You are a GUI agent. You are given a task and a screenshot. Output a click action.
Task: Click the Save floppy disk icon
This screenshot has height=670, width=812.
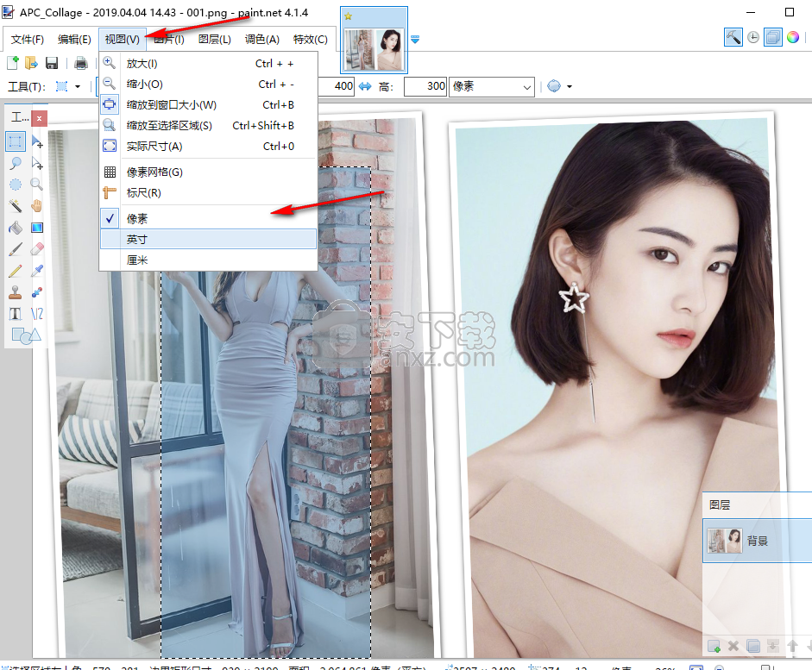coord(51,63)
